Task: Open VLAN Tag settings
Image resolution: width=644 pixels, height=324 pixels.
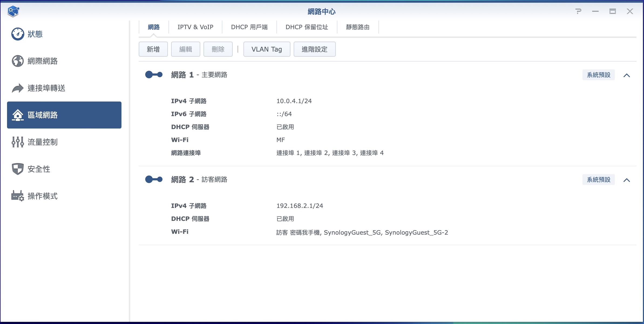Action: [x=266, y=49]
